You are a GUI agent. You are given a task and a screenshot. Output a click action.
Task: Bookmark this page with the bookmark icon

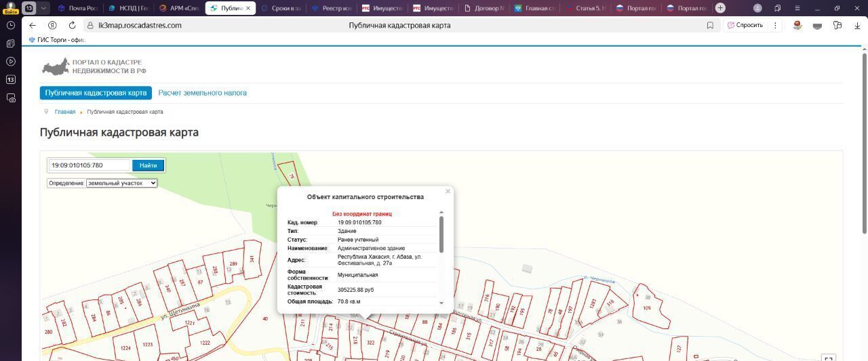pos(710,25)
